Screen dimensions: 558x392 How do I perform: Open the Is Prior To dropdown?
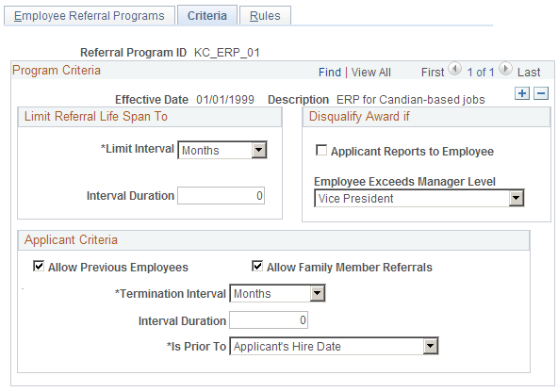334,346
